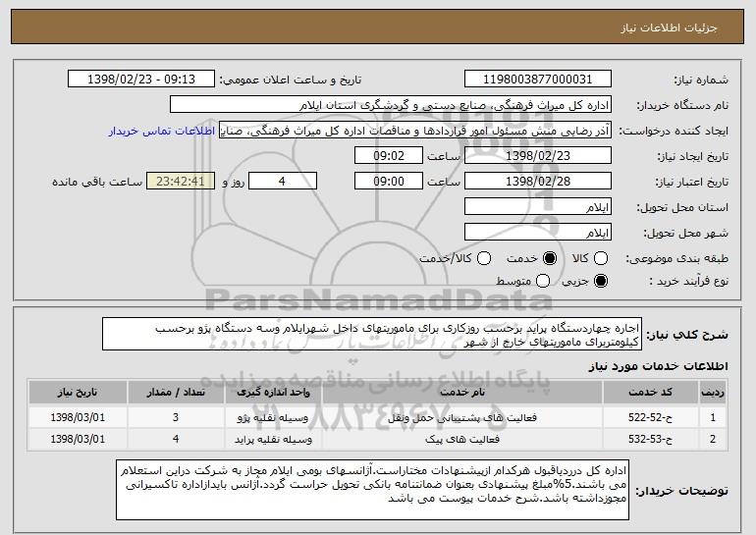Click the buyer organization name field
Viewport: 756px width, 535px height.
391,105
